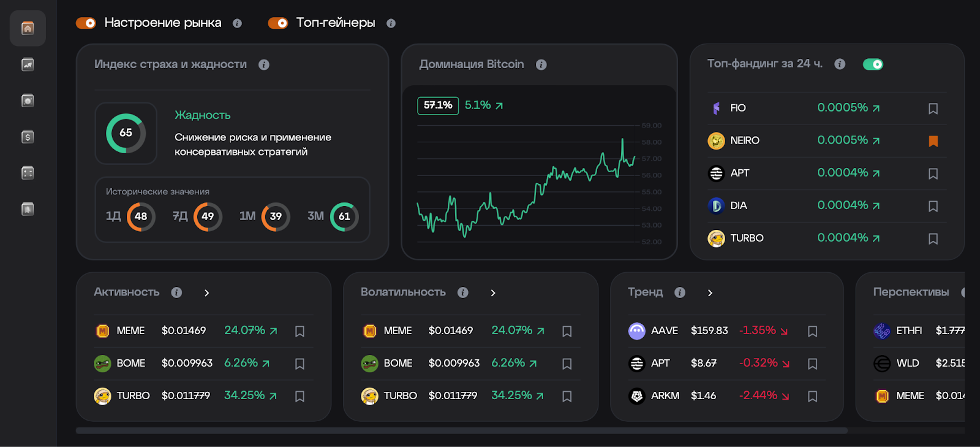Click TURBO change 34.25% in Волатильность
980x447 pixels.
point(518,395)
